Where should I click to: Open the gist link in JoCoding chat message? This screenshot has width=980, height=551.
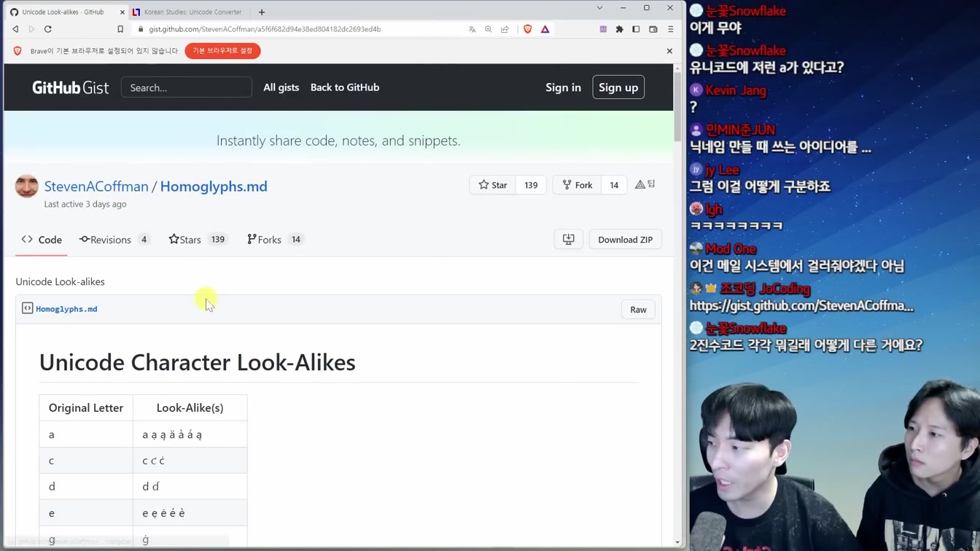[801, 306]
